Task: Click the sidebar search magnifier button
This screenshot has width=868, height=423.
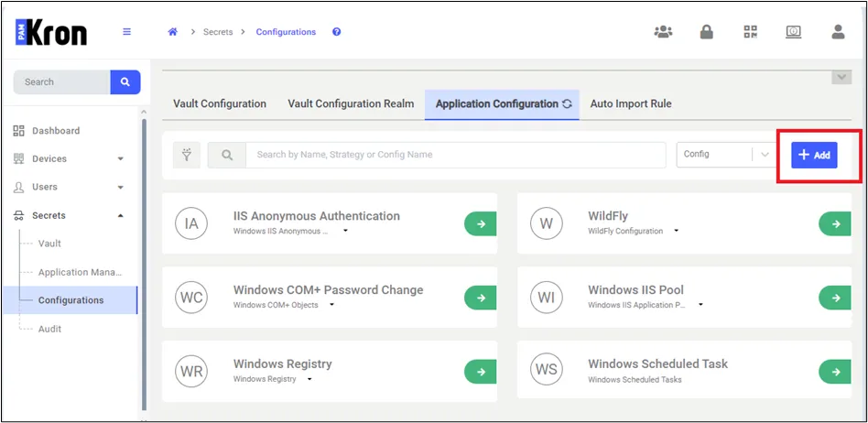Action: click(x=125, y=81)
